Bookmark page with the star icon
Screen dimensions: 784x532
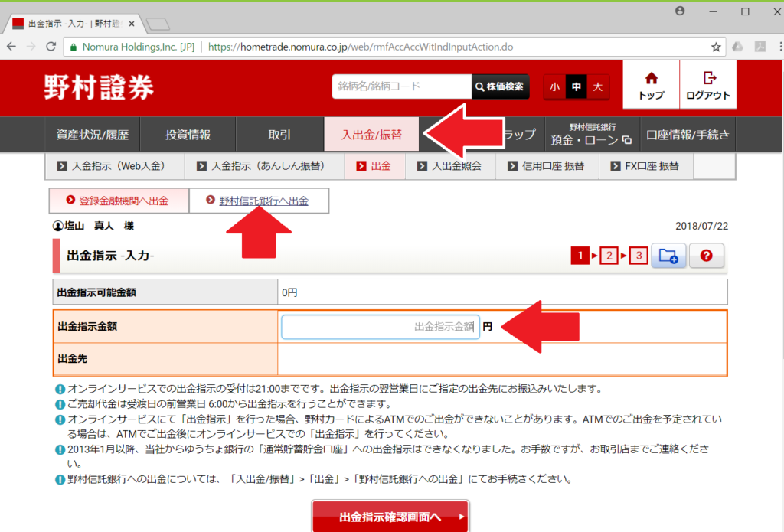(716, 47)
